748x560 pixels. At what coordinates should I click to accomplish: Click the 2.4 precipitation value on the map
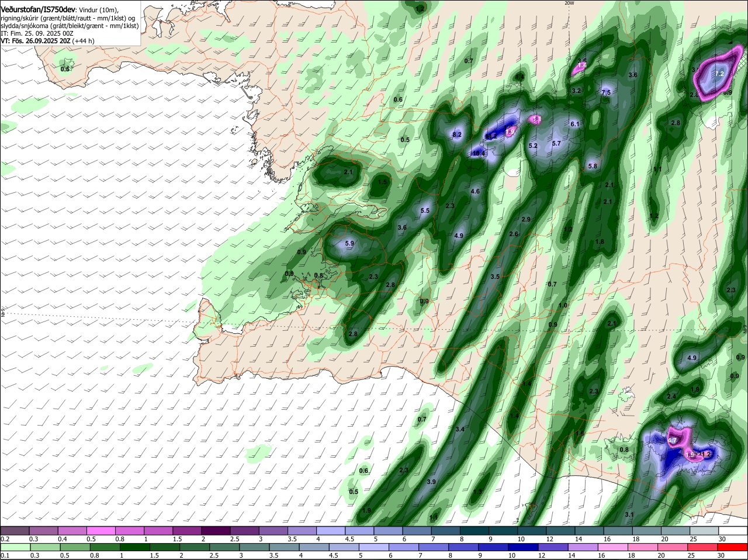click(x=671, y=396)
